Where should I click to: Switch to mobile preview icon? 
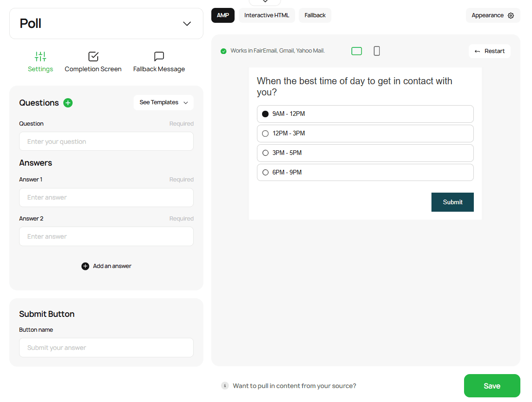pos(377,51)
